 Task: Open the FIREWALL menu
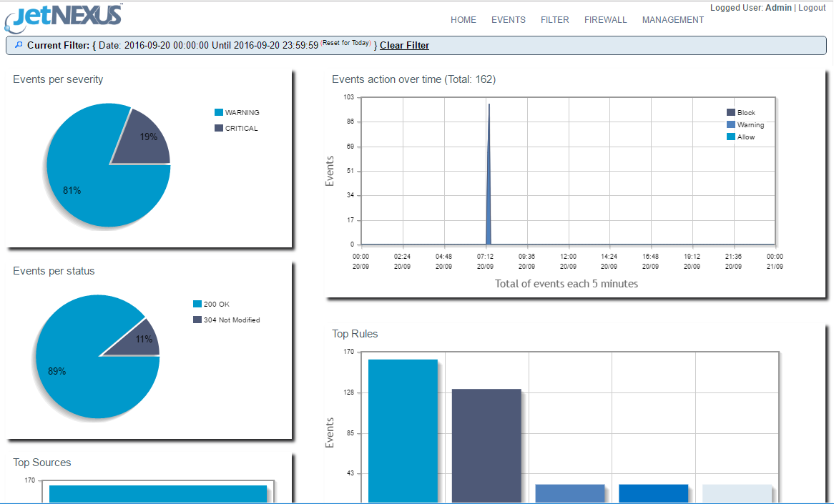click(605, 20)
